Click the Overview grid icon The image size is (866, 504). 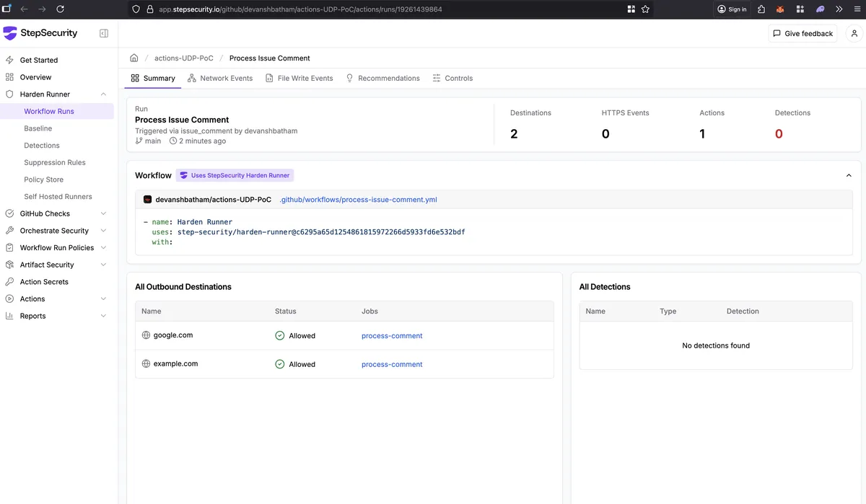(9, 77)
